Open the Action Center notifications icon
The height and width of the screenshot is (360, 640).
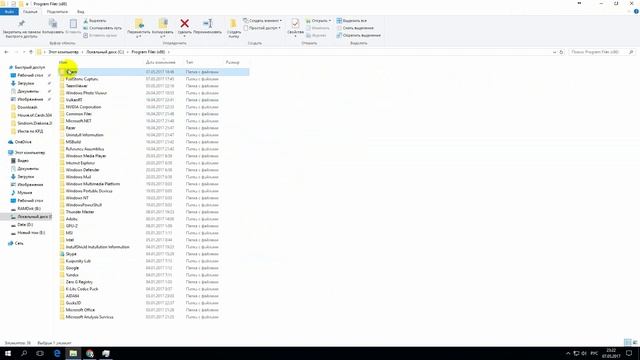(629, 353)
